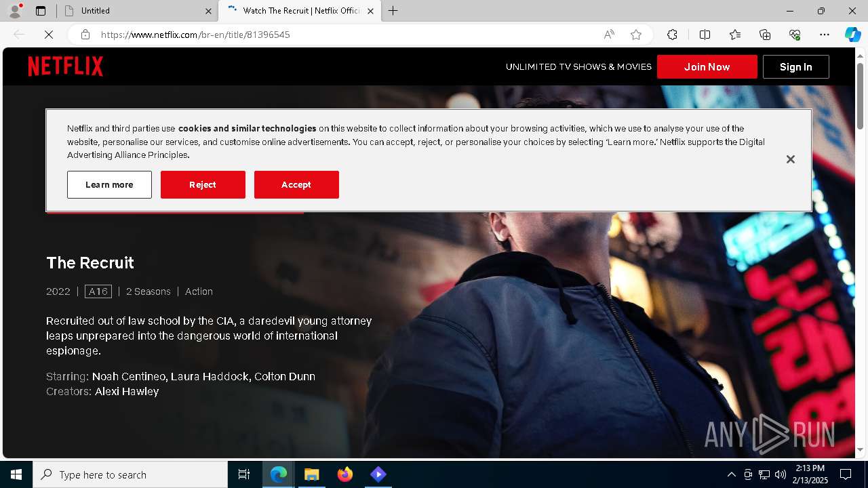
Task: Click the taskbar search box
Action: (130, 474)
